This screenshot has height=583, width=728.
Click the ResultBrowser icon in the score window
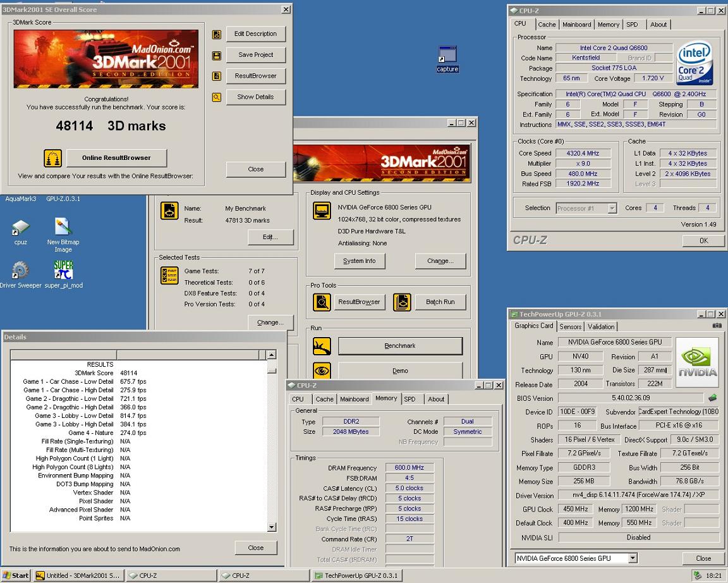click(x=216, y=76)
